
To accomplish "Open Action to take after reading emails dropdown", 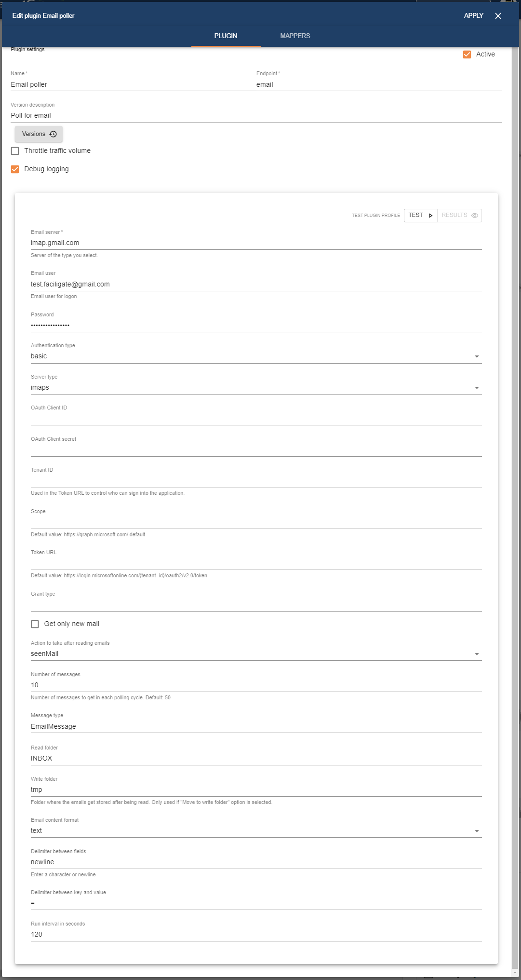I will coord(255,654).
